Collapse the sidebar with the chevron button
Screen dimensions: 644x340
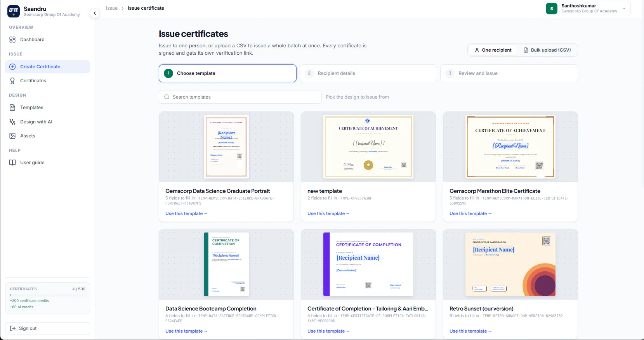[x=95, y=13]
